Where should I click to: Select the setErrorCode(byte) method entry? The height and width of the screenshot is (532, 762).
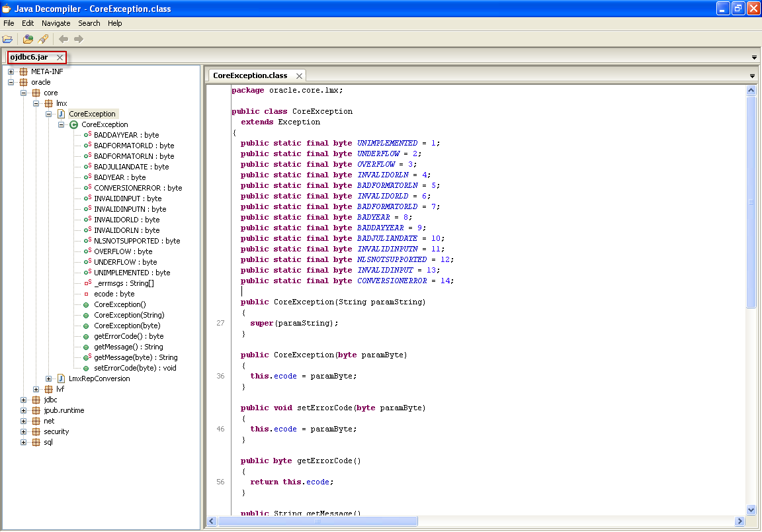tap(135, 368)
